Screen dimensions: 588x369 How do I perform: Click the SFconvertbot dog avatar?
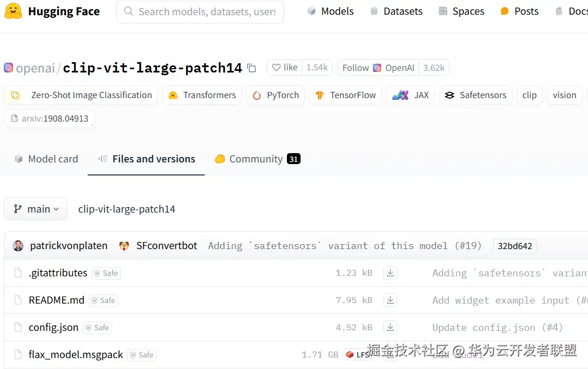pos(124,246)
